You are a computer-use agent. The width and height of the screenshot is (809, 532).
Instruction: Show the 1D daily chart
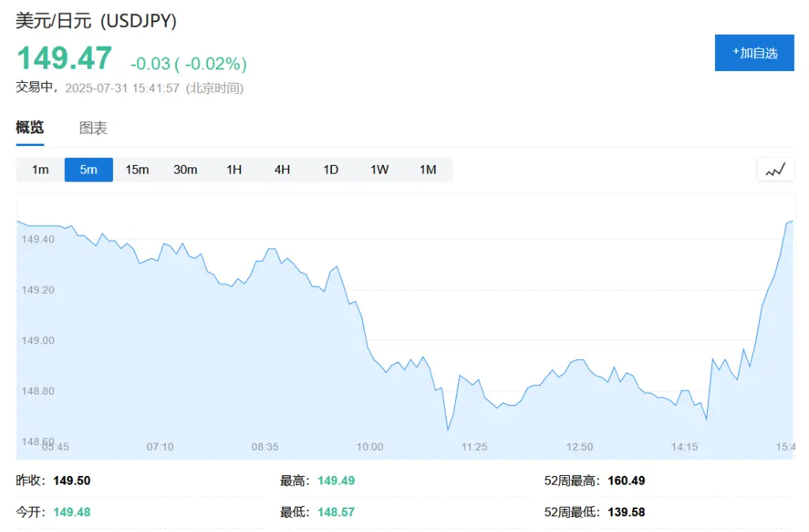(331, 170)
